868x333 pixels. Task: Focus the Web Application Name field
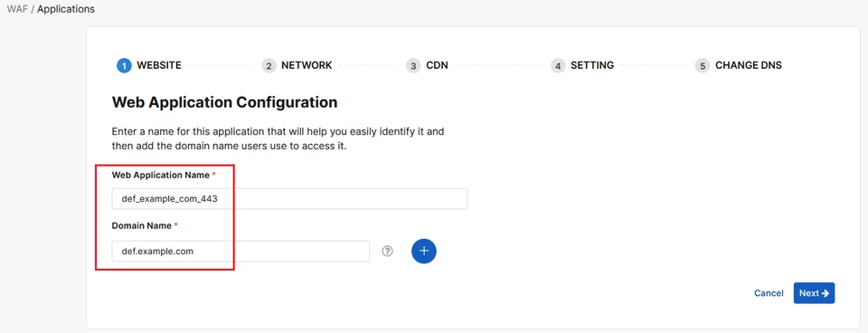coord(289,199)
